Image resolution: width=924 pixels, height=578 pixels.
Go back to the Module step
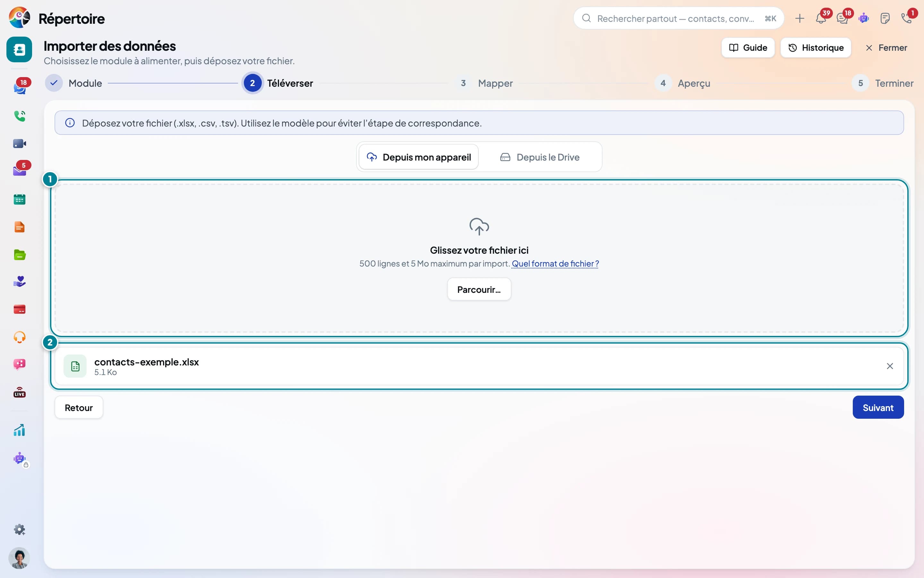tap(74, 83)
